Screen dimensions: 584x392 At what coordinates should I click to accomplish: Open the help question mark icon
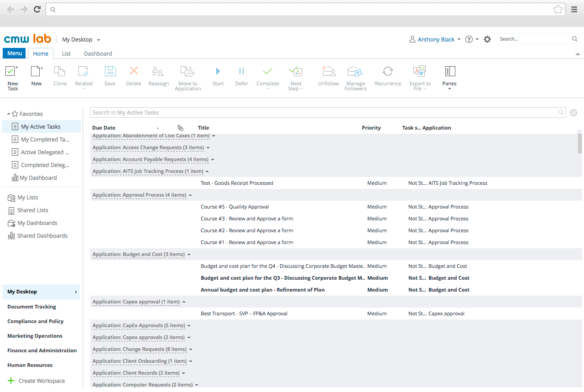[469, 39]
